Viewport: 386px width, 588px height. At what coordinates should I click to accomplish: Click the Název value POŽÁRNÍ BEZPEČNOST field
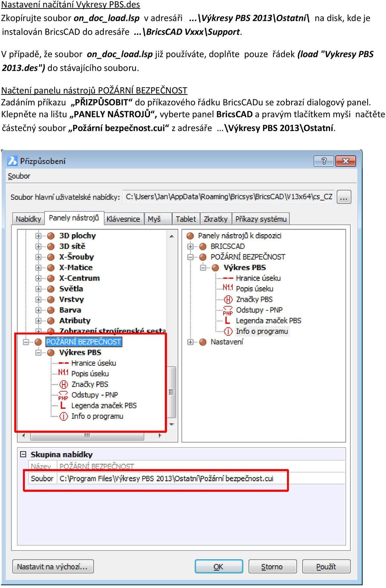[201, 467]
